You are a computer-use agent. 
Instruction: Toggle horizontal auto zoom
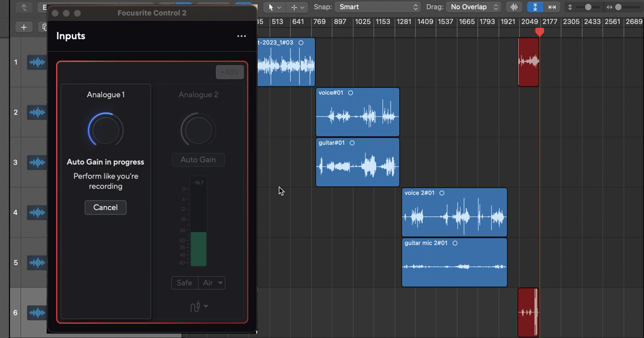point(552,7)
